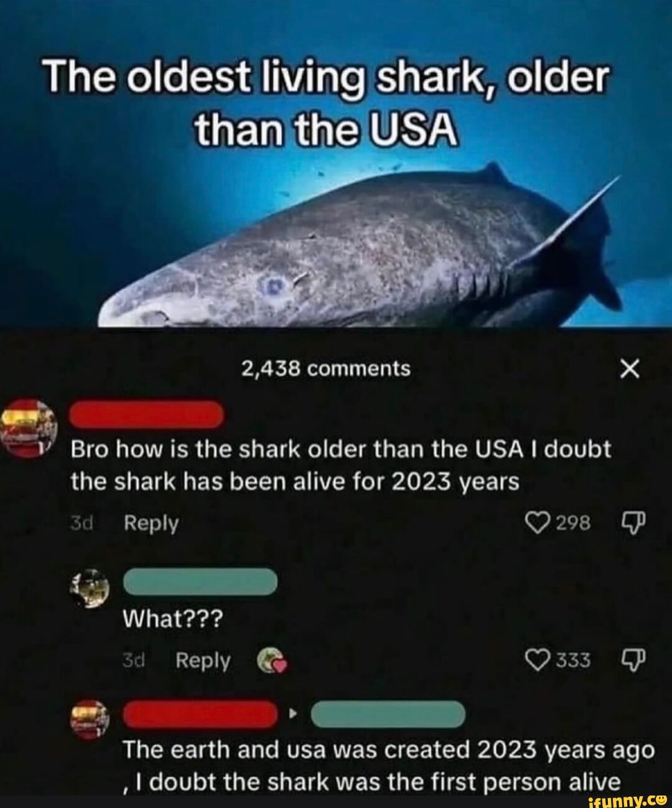672x808 pixels.
Task: Open the green replied-to username in bottom reply
Action: click(387, 713)
